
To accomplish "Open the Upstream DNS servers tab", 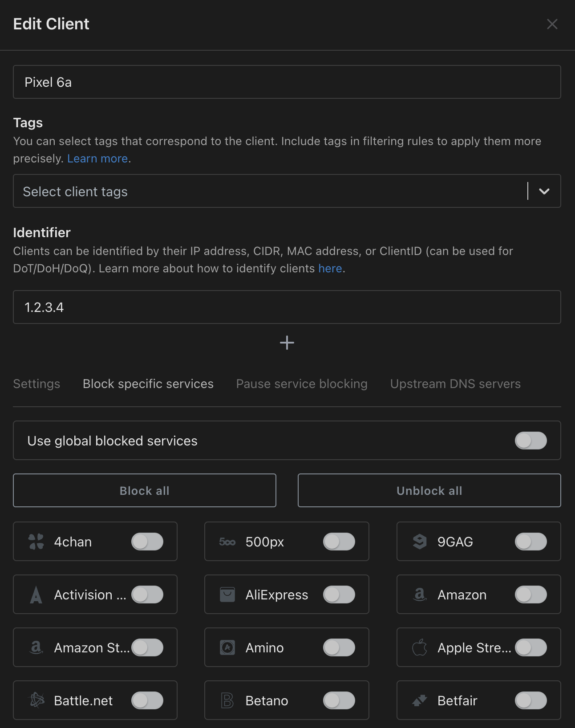I will click(x=455, y=384).
